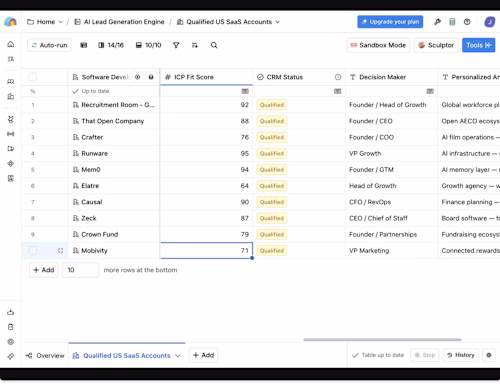
Task: Open the user avatar J
Action: coord(489,22)
